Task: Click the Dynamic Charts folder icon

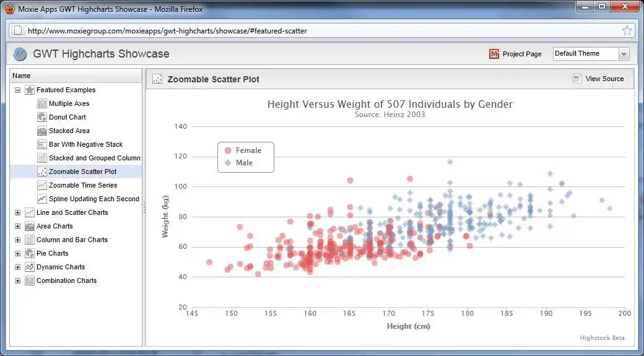Action: tap(30, 267)
